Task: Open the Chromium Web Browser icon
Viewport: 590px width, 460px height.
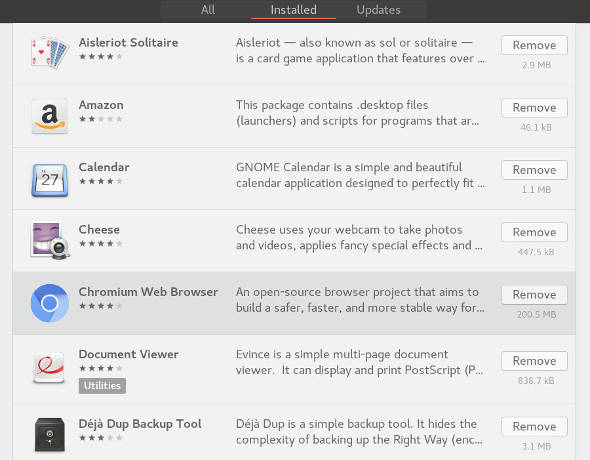Action: tap(50, 303)
